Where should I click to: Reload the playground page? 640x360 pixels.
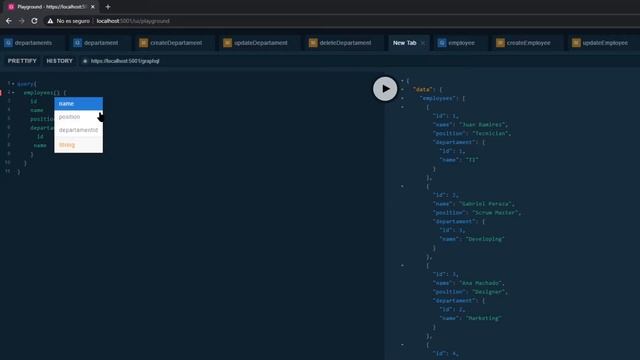34,21
